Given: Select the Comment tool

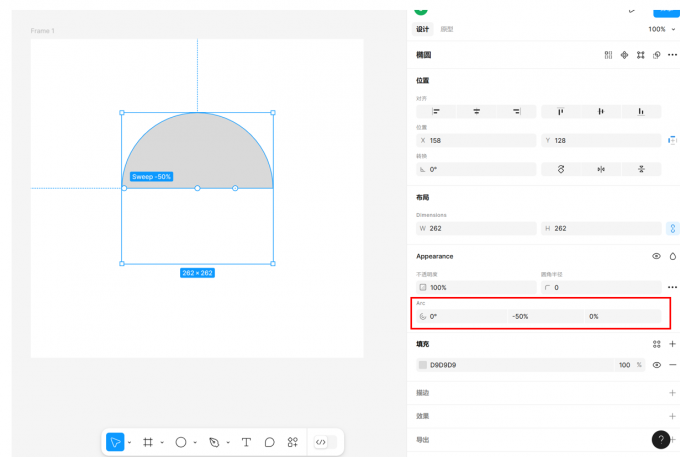Looking at the screenshot, I should pyautogui.click(x=269, y=442).
